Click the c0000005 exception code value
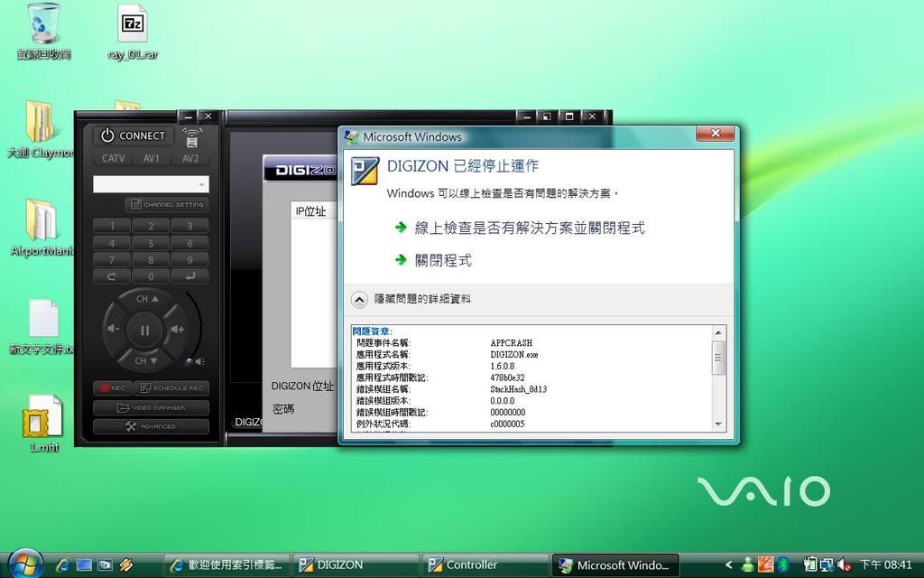This screenshot has height=578, width=924. [507, 424]
